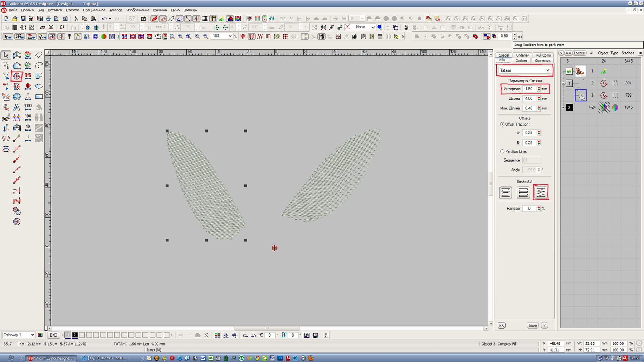Select color swatch 2 in the palette bar
The width and height of the screenshot is (644, 362).
75,335
